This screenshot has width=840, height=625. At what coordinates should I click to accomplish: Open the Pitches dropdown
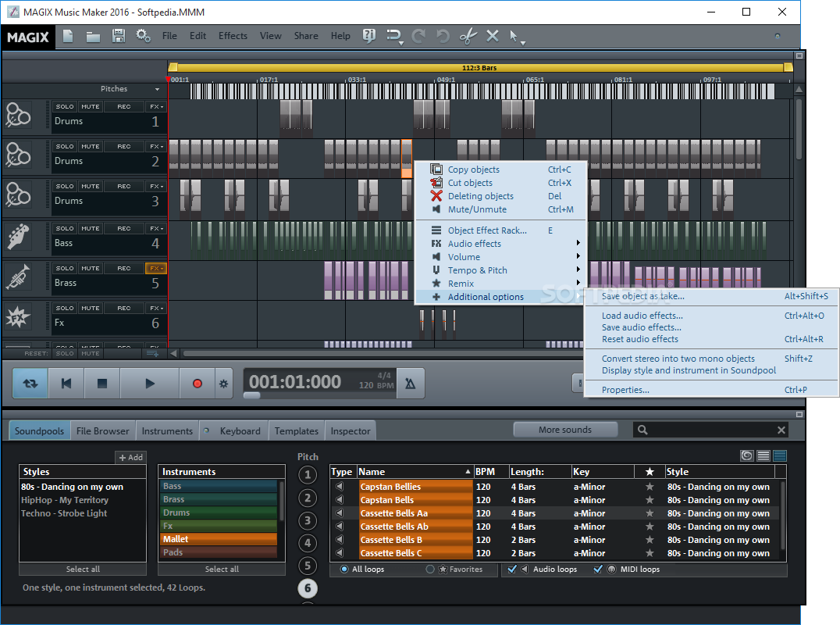click(x=157, y=89)
